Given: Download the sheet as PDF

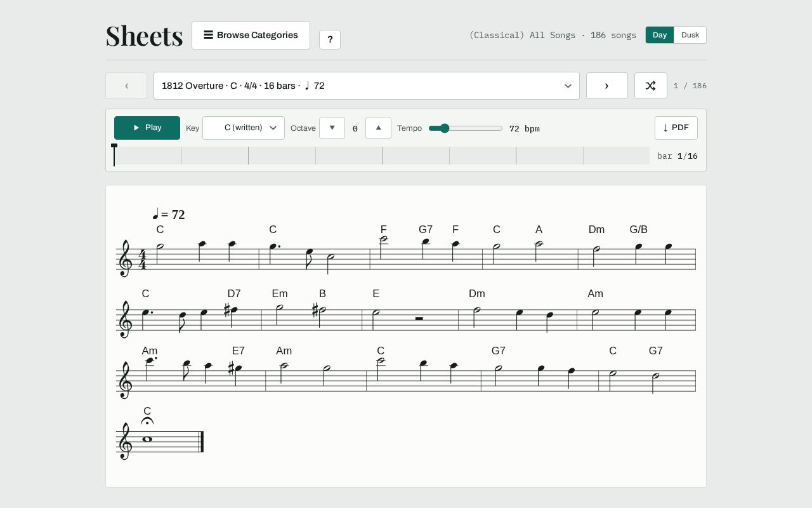Looking at the screenshot, I should coord(676,128).
